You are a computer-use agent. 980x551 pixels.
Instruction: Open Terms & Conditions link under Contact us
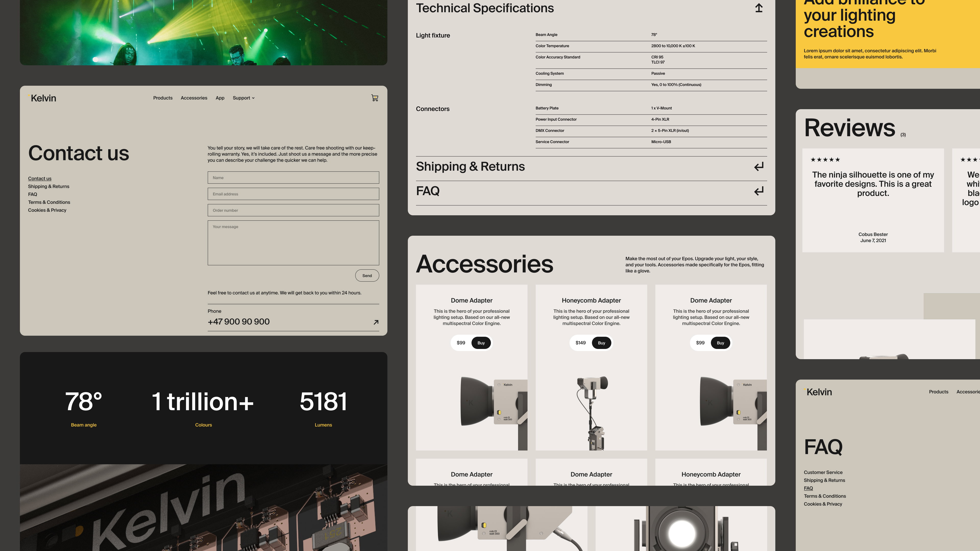[x=49, y=202]
